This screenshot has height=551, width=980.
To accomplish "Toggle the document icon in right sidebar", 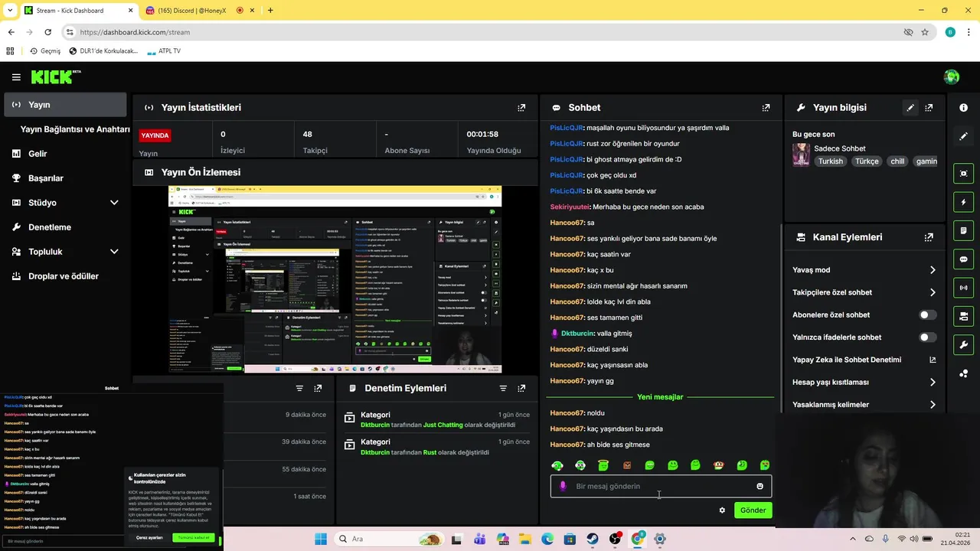I will pos(964,230).
